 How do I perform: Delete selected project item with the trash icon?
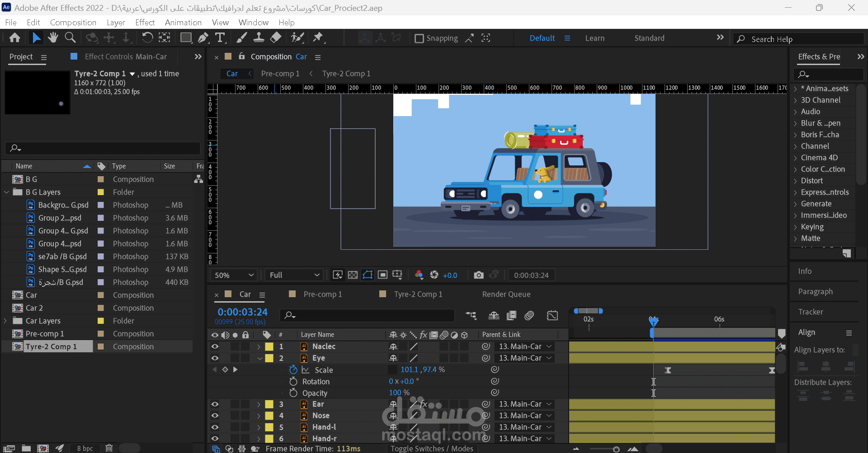[x=109, y=448]
